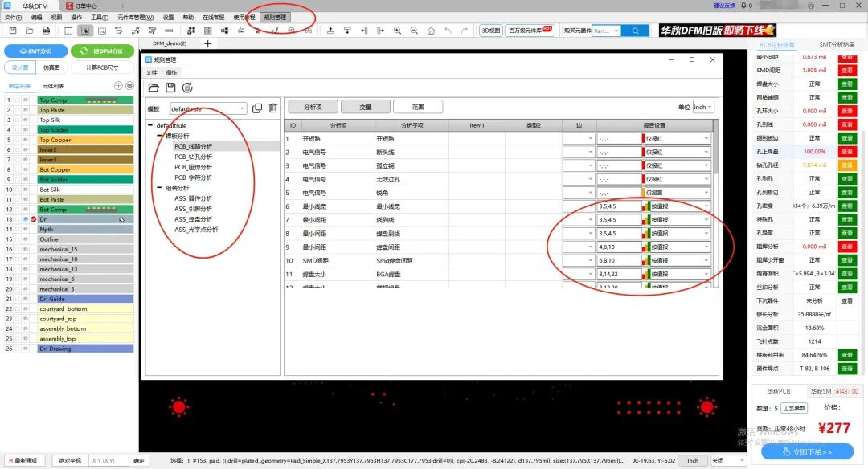The image size is (868, 469).
Task: Open the 文件 menu inside 规则管理 window
Action: [x=152, y=72]
